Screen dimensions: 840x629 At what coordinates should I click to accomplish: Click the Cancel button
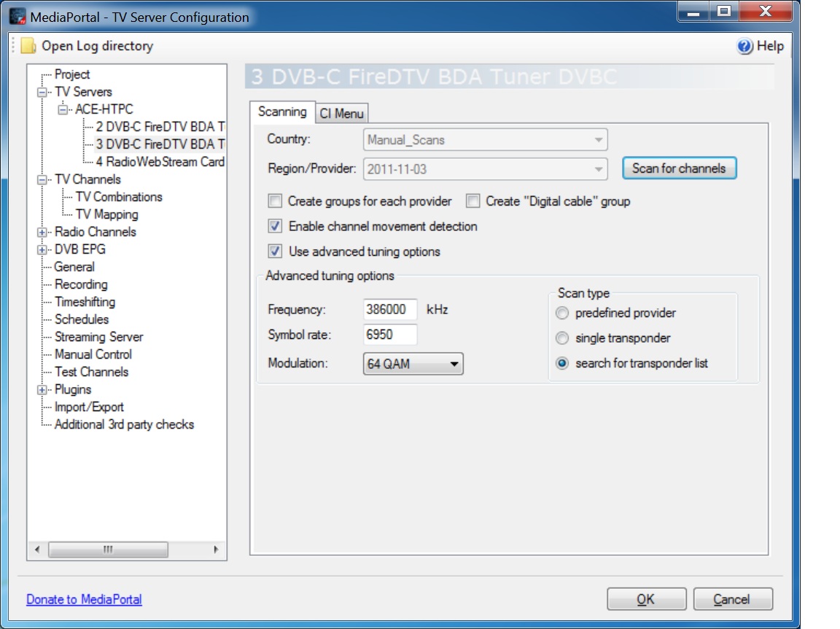coord(733,599)
